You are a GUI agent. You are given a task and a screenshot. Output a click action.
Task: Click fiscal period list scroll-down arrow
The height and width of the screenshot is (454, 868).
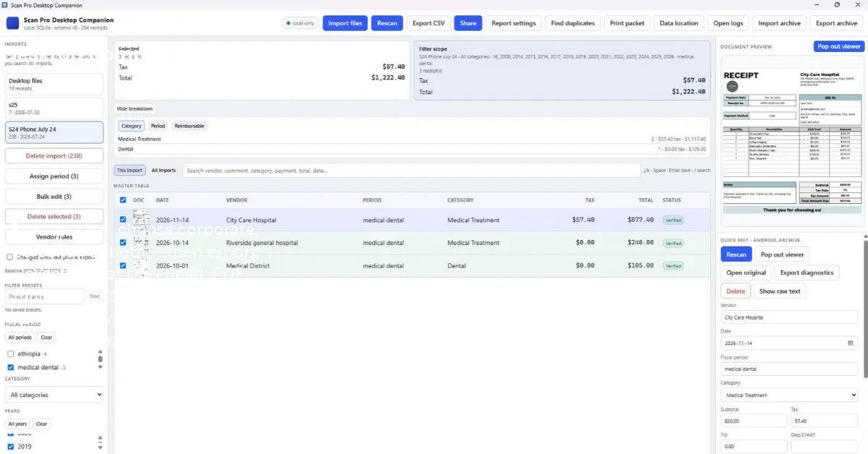[101, 368]
